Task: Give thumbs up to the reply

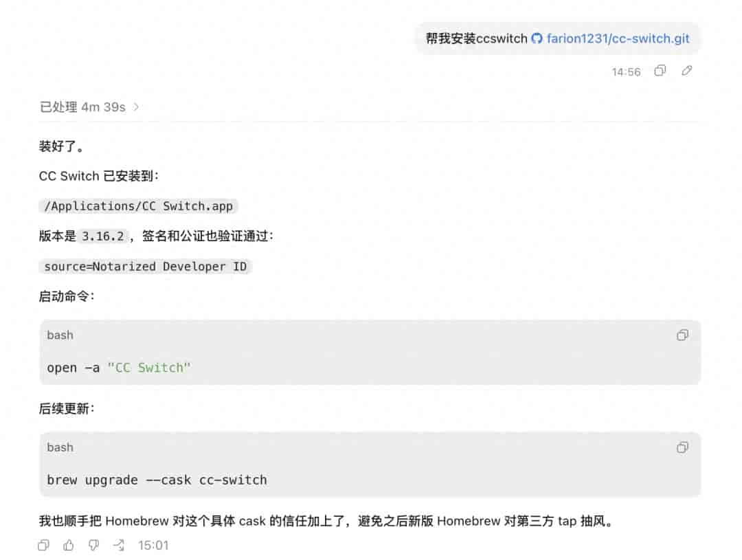Action: tap(69, 546)
